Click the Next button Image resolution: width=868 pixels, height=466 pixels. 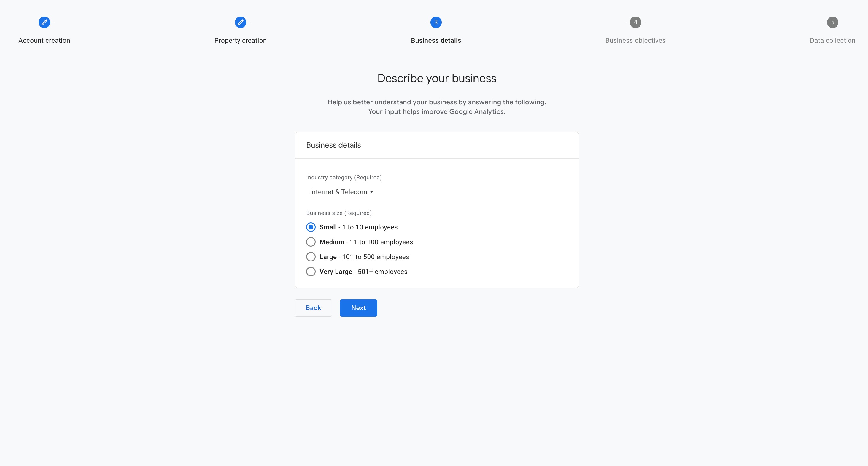click(x=359, y=308)
